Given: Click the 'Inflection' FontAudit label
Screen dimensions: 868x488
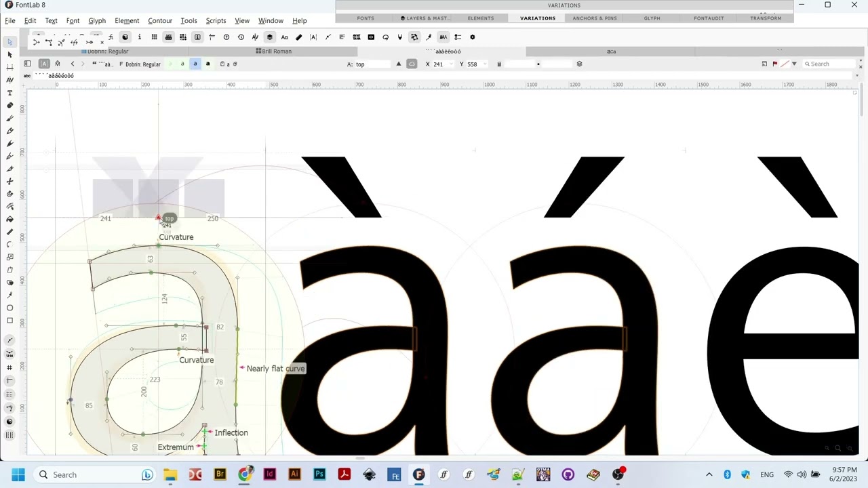Looking at the screenshot, I should pyautogui.click(x=231, y=432).
